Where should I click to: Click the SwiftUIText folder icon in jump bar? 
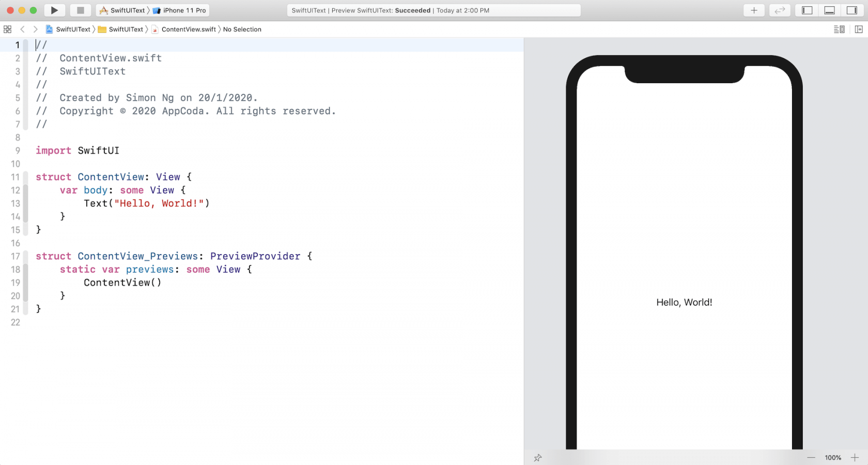tap(102, 29)
